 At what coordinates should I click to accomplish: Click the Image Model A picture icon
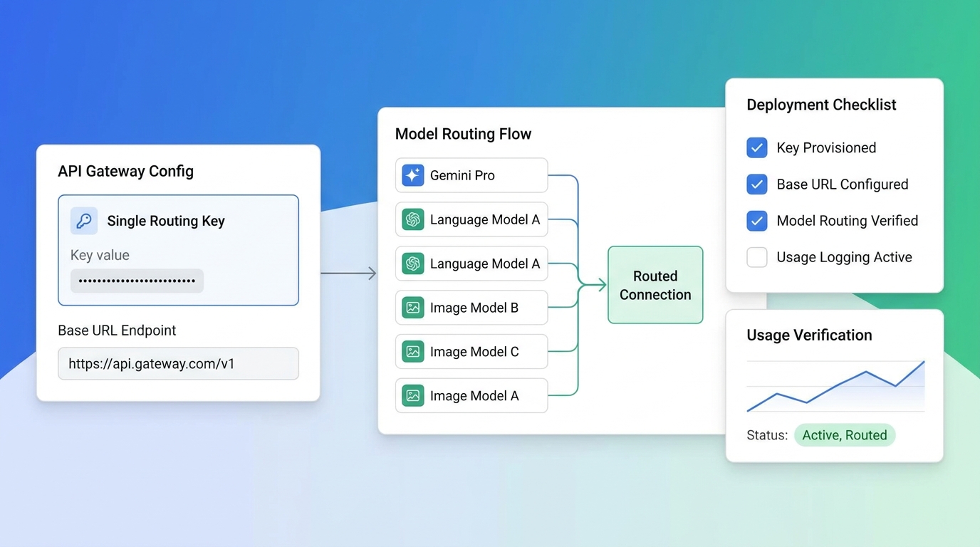(412, 396)
